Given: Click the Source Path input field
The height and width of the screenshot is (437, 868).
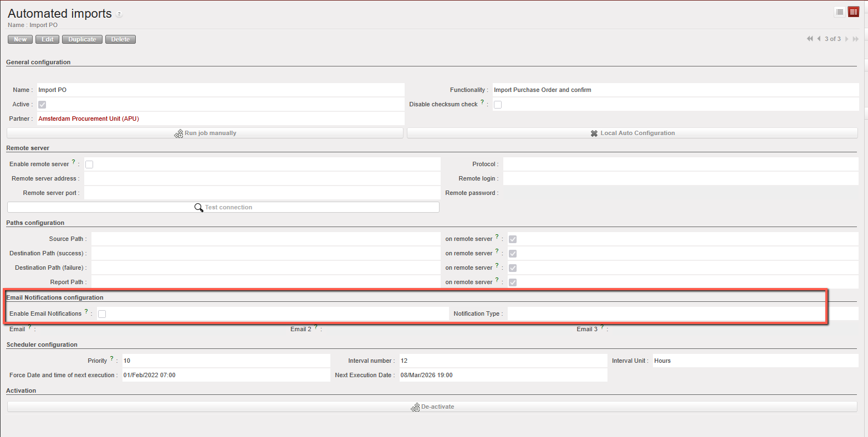Looking at the screenshot, I should (x=265, y=239).
